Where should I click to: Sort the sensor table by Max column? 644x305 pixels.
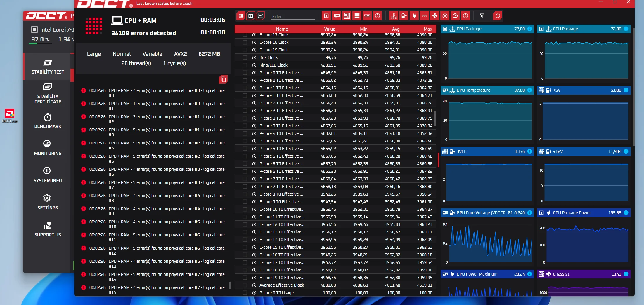[x=428, y=29]
